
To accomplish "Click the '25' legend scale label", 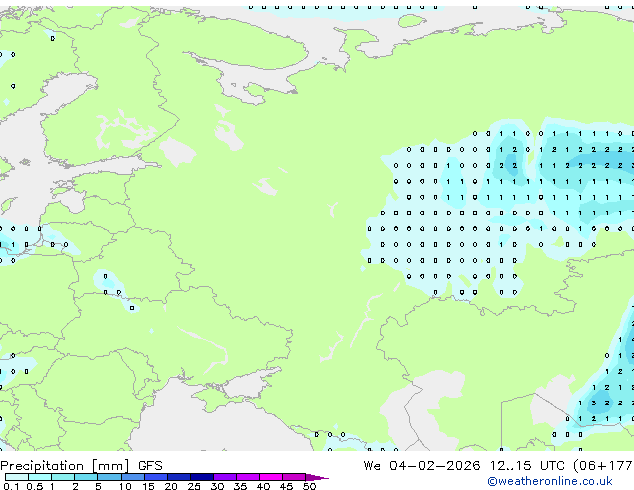I will [x=194, y=486].
